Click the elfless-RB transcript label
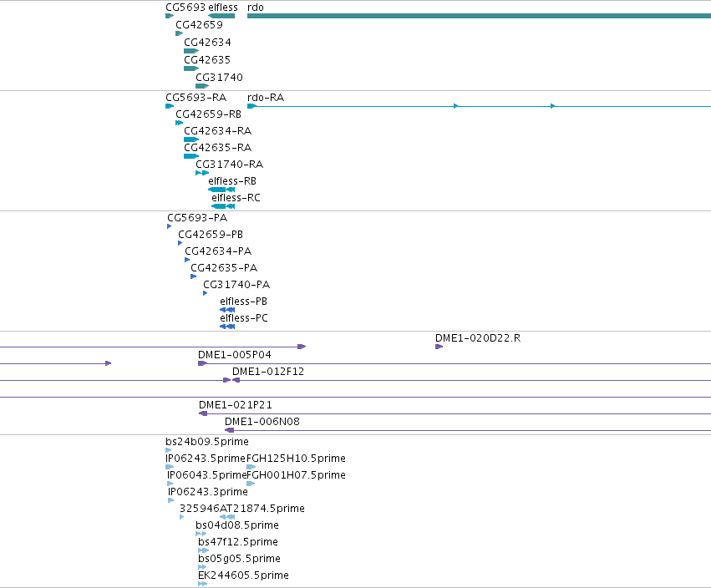The height and width of the screenshot is (588, 711). tap(232, 181)
